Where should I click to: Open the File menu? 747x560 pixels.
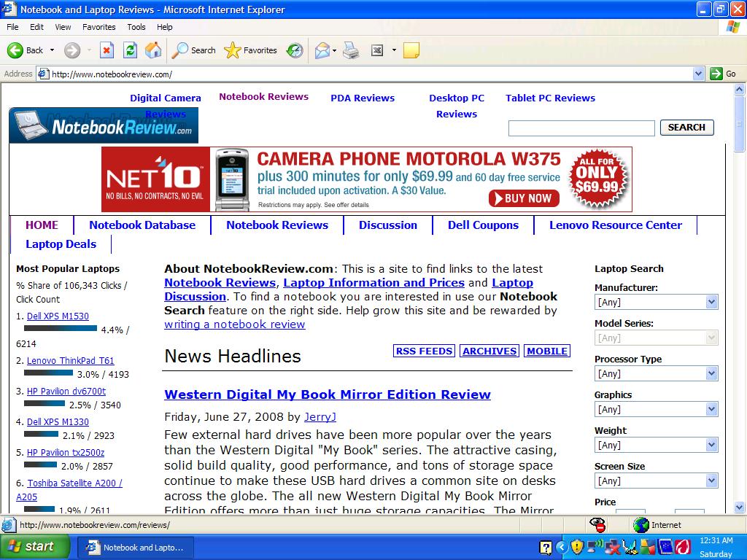pos(12,27)
